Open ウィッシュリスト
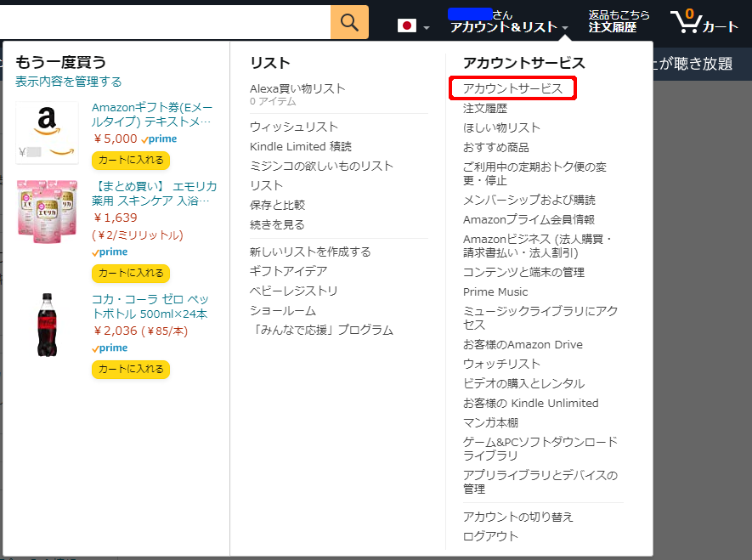This screenshot has width=752, height=560. point(293,127)
